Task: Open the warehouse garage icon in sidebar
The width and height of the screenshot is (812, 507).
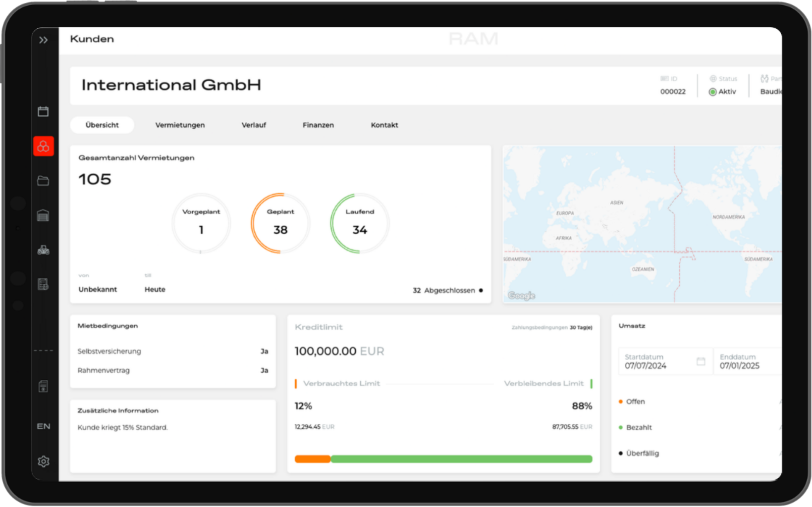Action: pyautogui.click(x=44, y=215)
